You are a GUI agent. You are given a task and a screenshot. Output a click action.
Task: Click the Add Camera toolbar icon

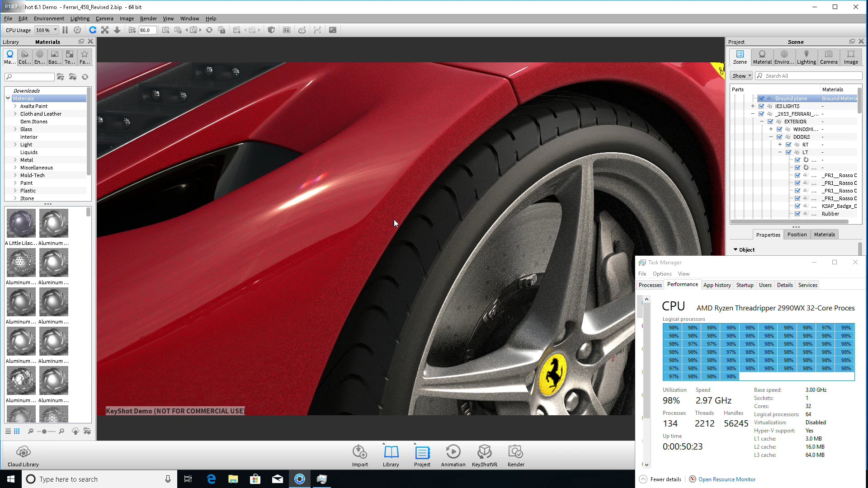166,30
